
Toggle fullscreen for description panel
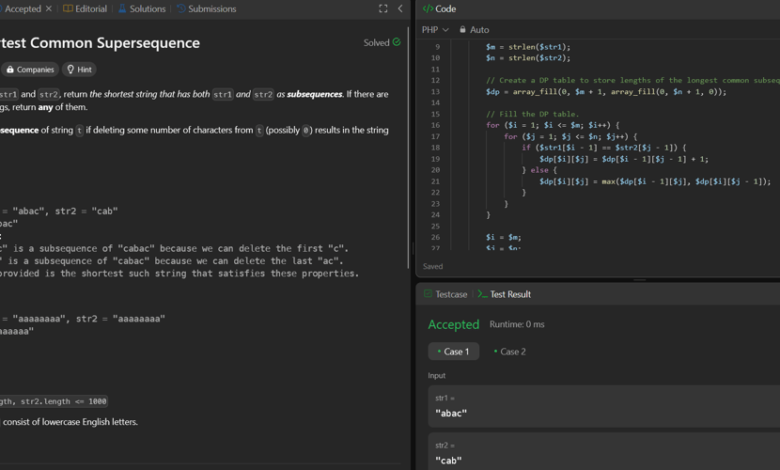[x=383, y=8]
